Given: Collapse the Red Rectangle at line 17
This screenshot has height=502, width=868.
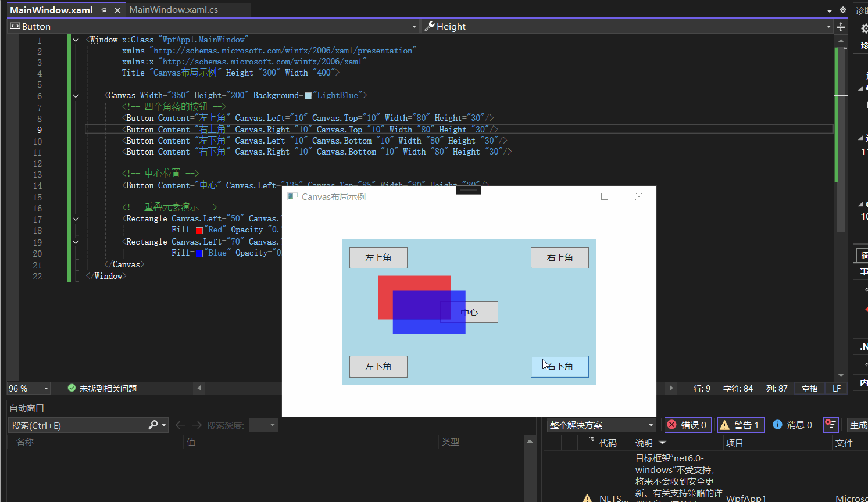Looking at the screenshot, I should tap(76, 218).
